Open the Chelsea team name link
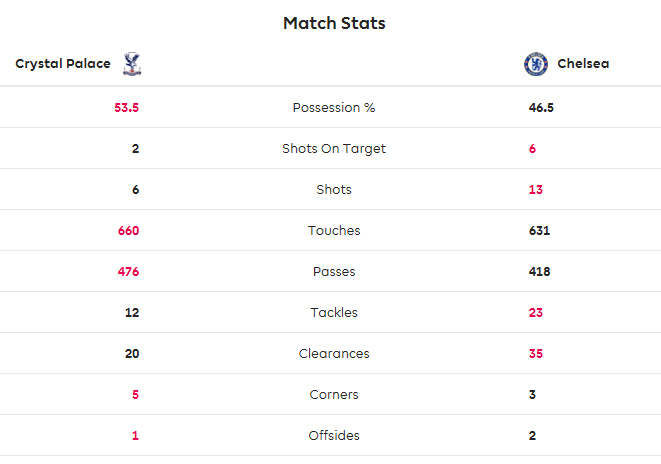661x464 pixels. tap(583, 64)
